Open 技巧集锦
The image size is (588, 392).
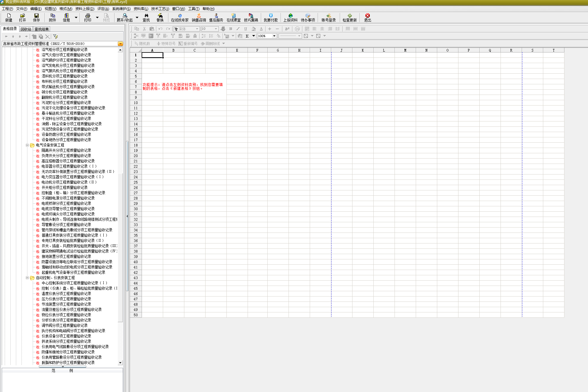pos(251,18)
